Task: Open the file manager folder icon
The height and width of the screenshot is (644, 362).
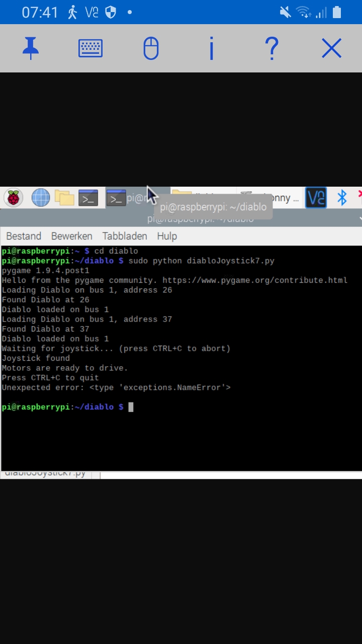Action: (x=64, y=198)
